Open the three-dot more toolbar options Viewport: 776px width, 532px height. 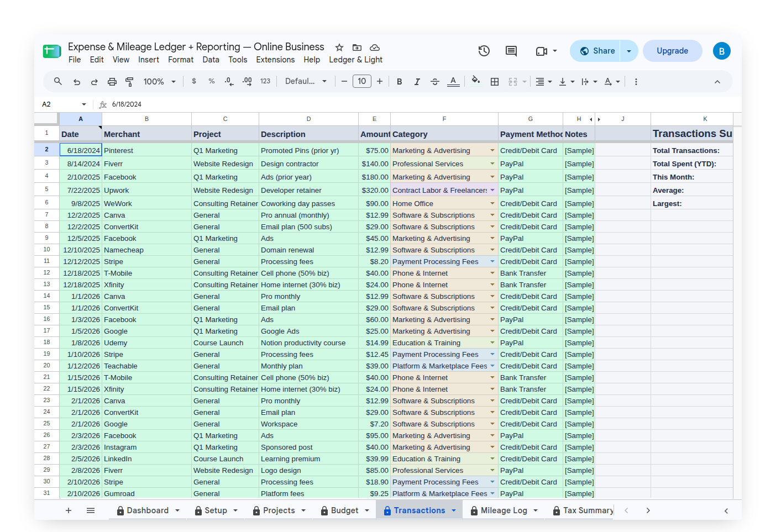(x=636, y=82)
